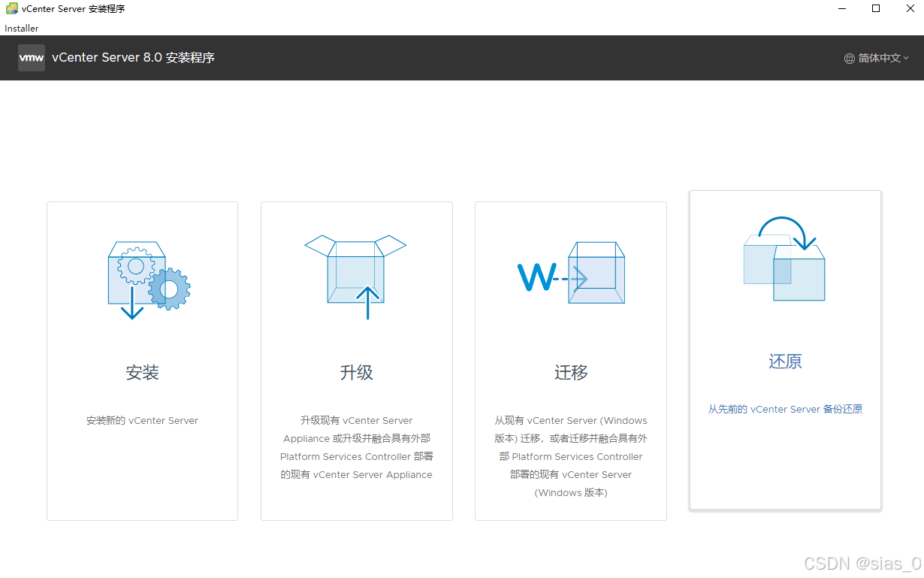Click the Install gear-box icon
Image resolution: width=924 pixels, height=578 pixels.
click(149, 280)
